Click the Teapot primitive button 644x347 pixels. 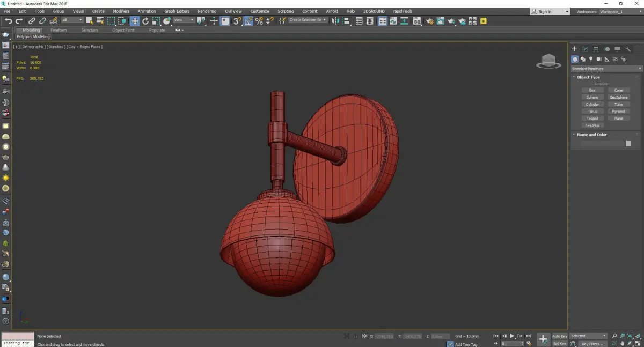point(592,119)
